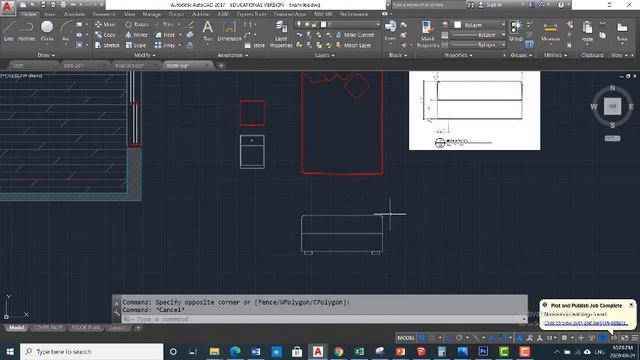Select the Polyline tool
The image size is (640, 360).
(26, 31)
